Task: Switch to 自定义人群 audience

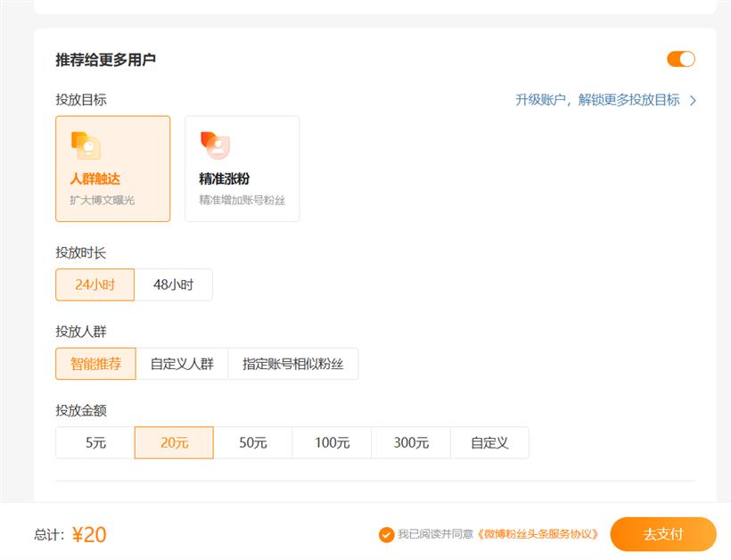Action: coord(182,364)
